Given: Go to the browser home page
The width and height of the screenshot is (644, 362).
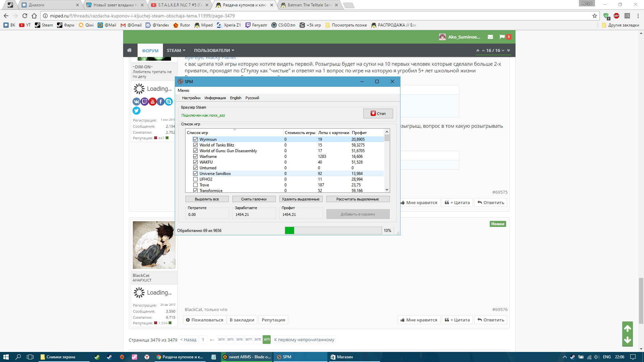Looking at the screenshot, I should coord(34,16).
